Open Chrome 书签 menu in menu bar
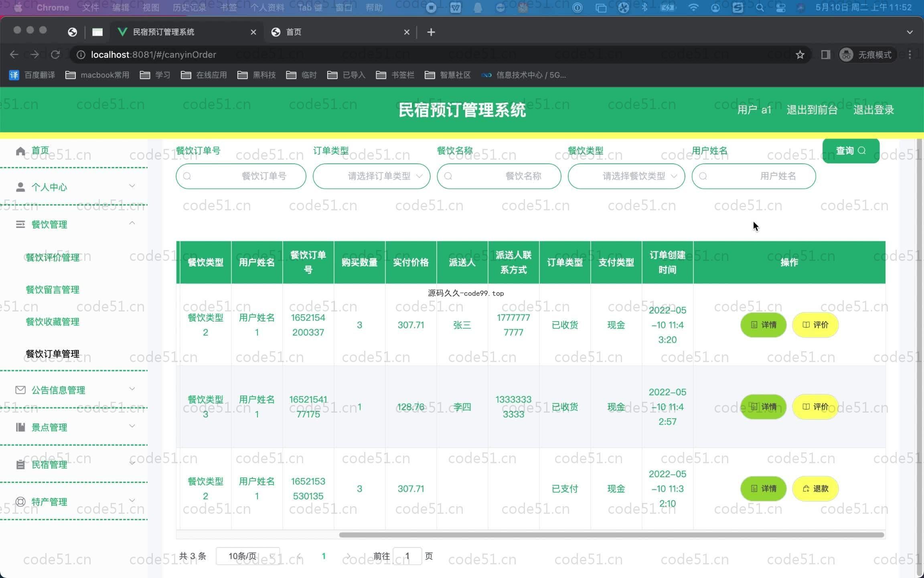The height and width of the screenshot is (578, 924). tap(229, 8)
